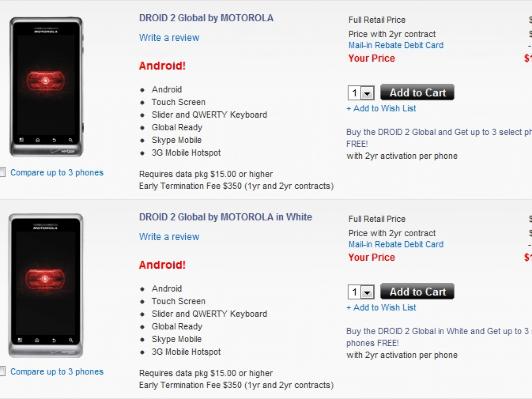Screen dimensions: 532x399
Task: Tick compare checkbox for first DROID 2 Global
Action: coord(2,172)
